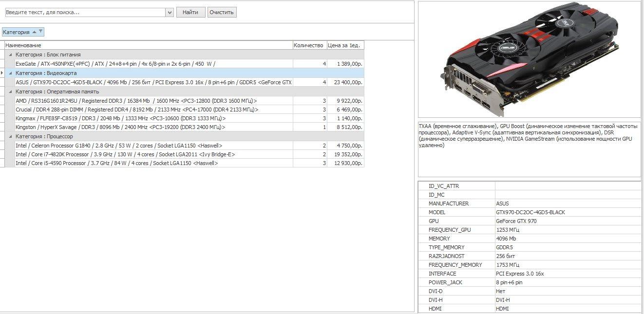The image size is (644, 314).
Task: Click into the search text field
Action: coord(85,13)
